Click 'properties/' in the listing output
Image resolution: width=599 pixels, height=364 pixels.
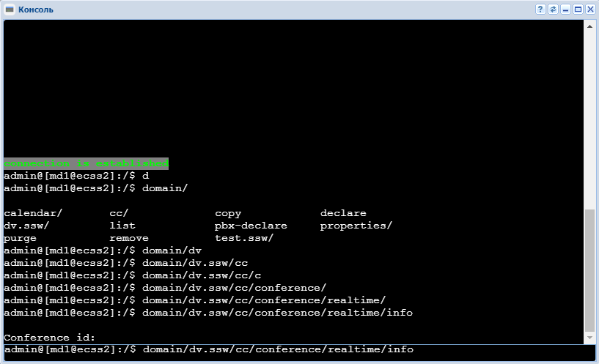pyautogui.click(x=356, y=226)
